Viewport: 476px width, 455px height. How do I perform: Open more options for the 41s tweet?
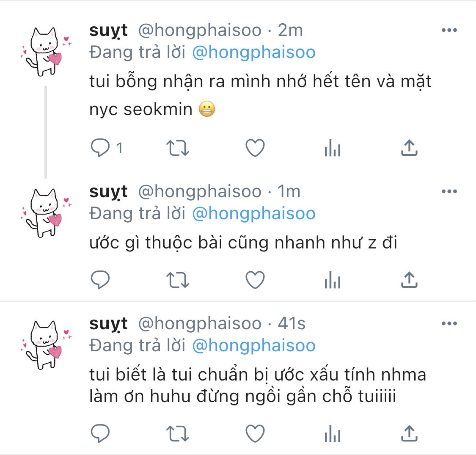(x=449, y=323)
